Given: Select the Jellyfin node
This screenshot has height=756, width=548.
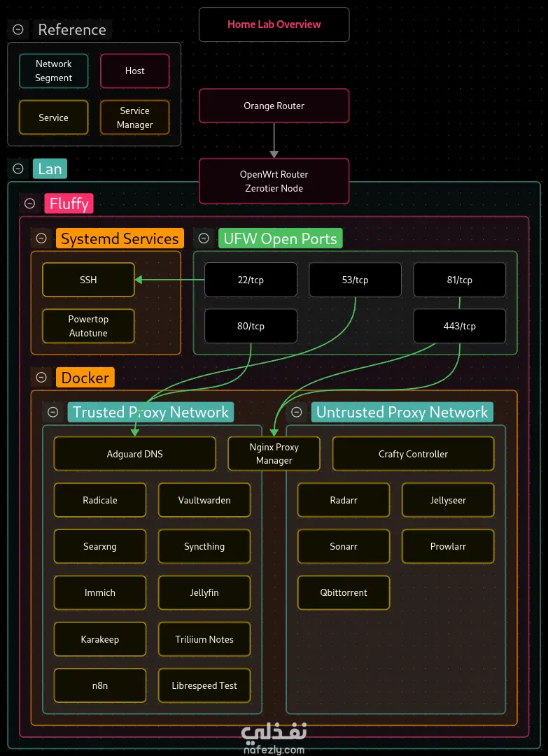Looking at the screenshot, I should (204, 592).
